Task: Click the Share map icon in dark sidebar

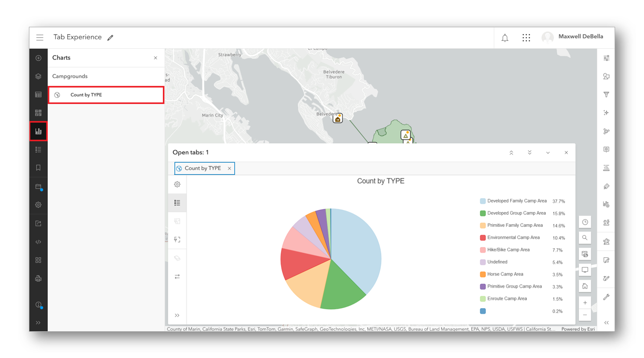Action: click(x=38, y=224)
